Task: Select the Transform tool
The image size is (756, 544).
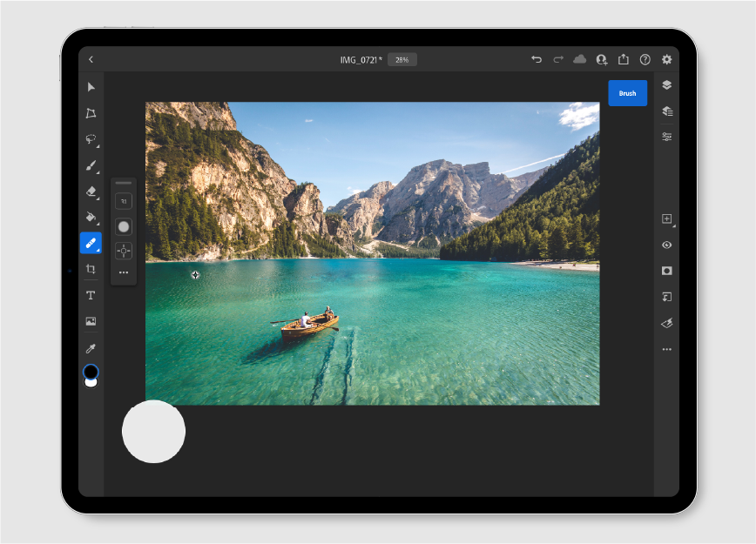Action: (91, 113)
